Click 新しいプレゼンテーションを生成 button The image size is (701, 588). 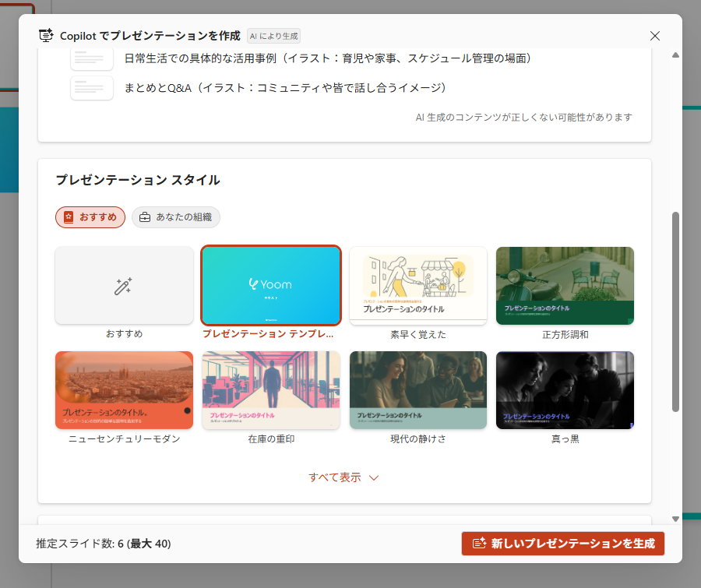tap(562, 544)
